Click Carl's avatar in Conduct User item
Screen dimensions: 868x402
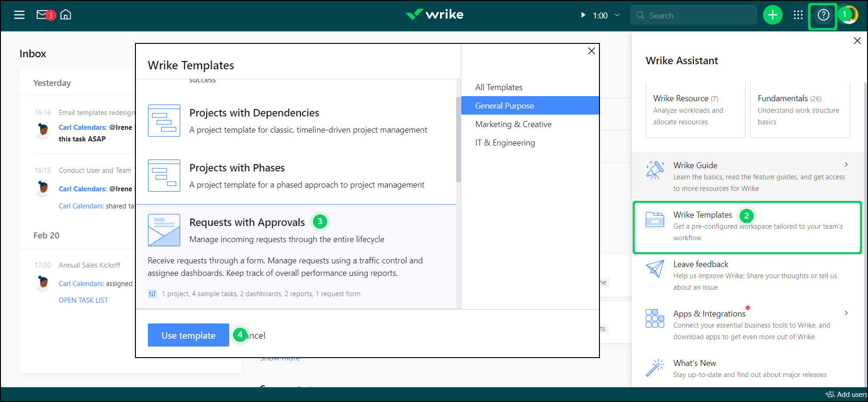[x=43, y=189]
